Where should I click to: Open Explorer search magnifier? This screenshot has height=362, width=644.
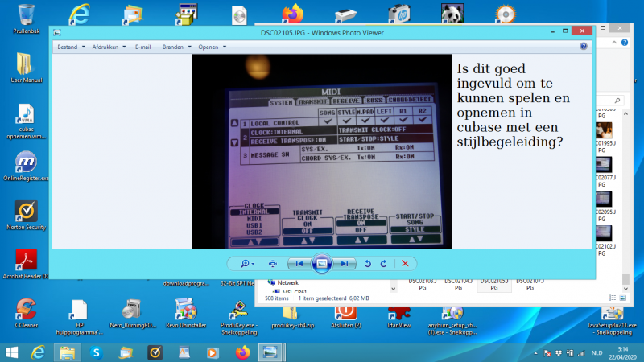point(617,101)
